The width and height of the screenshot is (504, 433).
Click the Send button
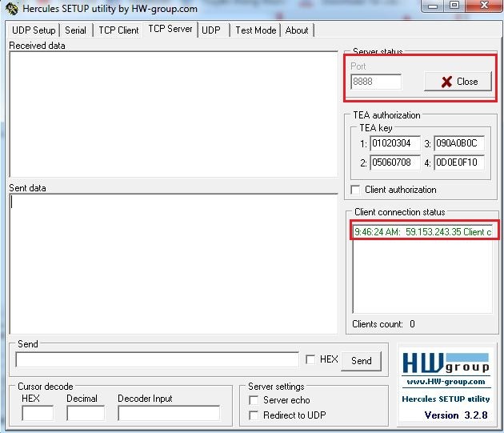pyautogui.click(x=362, y=361)
